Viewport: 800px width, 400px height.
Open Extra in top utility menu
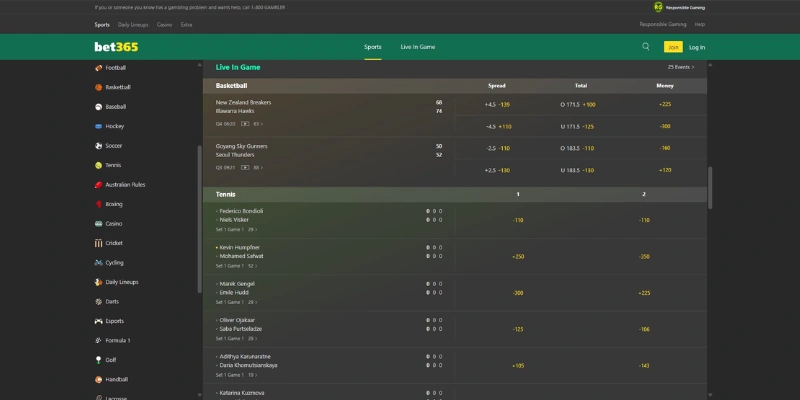186,24
